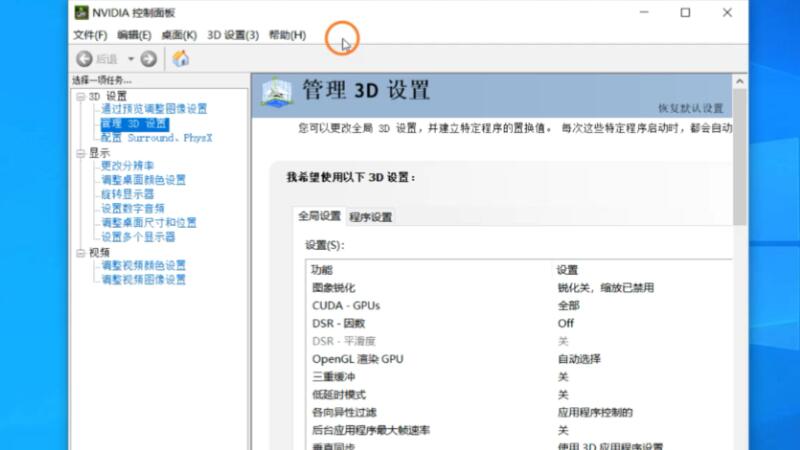Viewport: 800px width, 450px height.
Task: Open the 帮助(H) menu
Action: click(287, 35)
